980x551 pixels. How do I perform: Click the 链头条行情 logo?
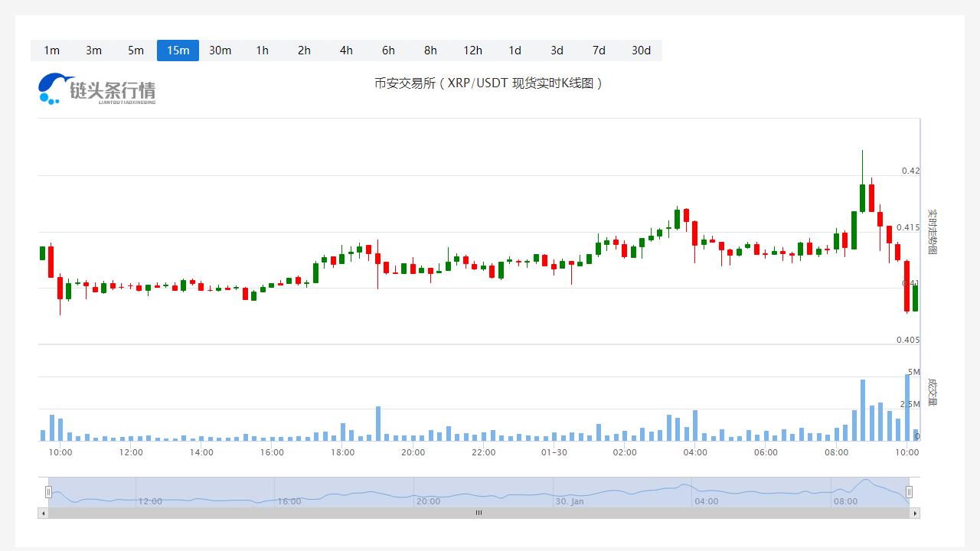[x=96, y=89]
